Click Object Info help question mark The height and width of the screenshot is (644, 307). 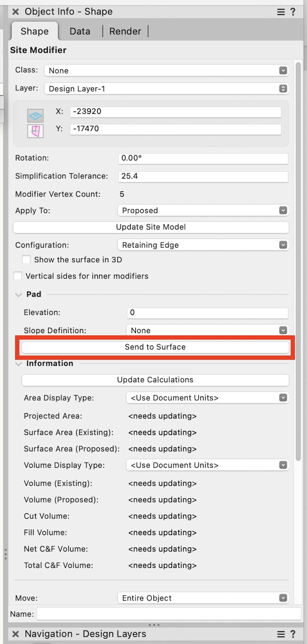293,12
